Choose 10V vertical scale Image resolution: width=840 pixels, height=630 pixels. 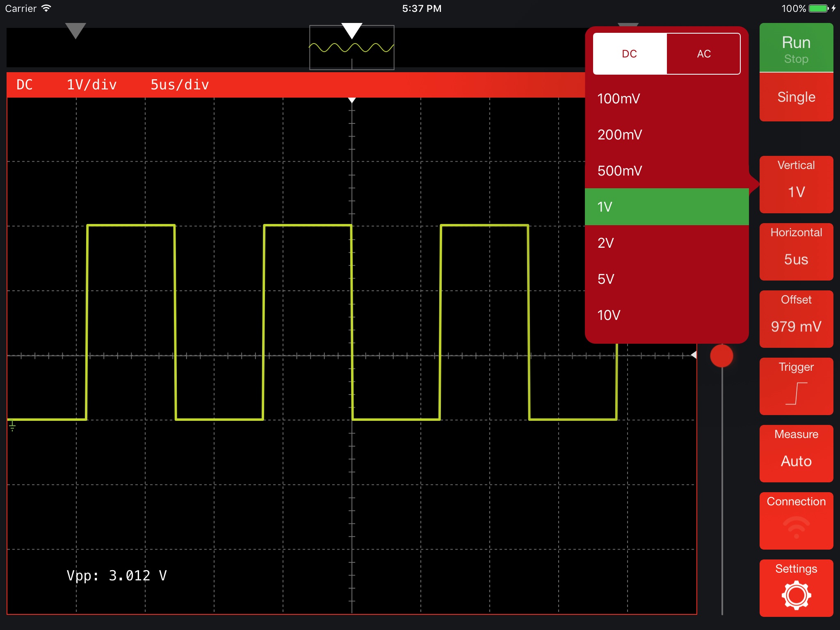pyautogui.click(x=667, y=315)
